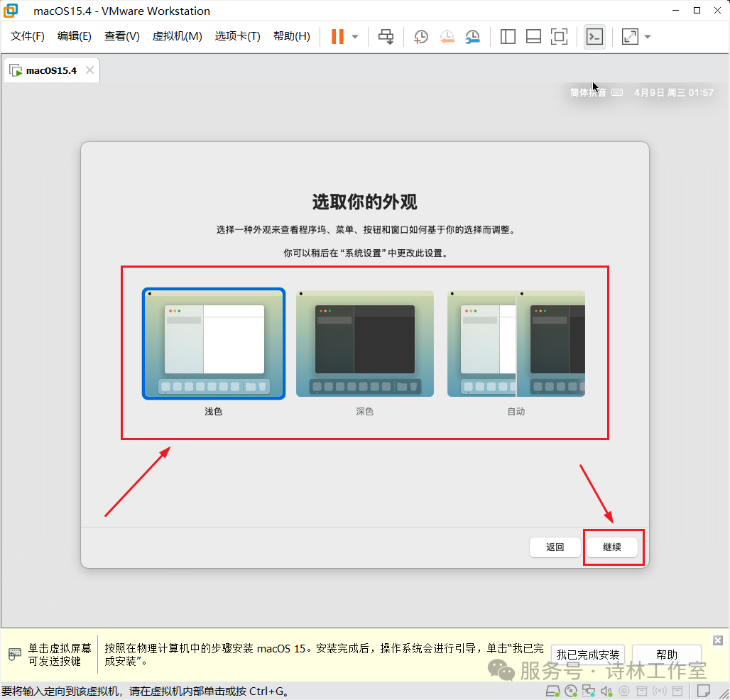The width and height of the screenshot is (730, 700).
Task: Open the 帮助(H) menu
Action: click(291, 36)
